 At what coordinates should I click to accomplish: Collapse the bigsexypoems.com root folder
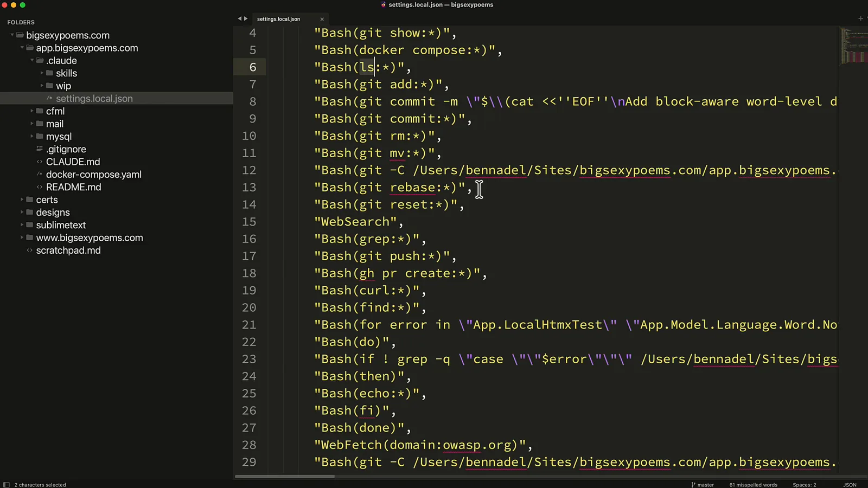tap(12, 35)
